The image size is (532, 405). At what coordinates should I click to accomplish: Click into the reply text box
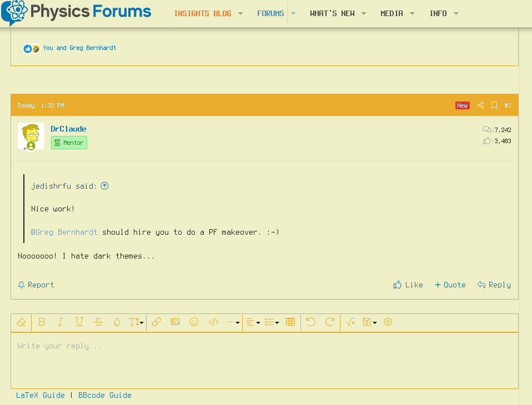point(264,360)
